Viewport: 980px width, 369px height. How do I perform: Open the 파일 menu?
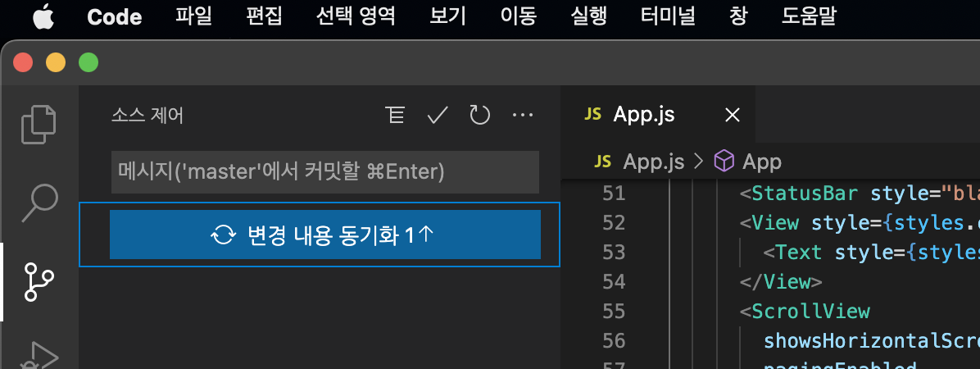[194, 17]
